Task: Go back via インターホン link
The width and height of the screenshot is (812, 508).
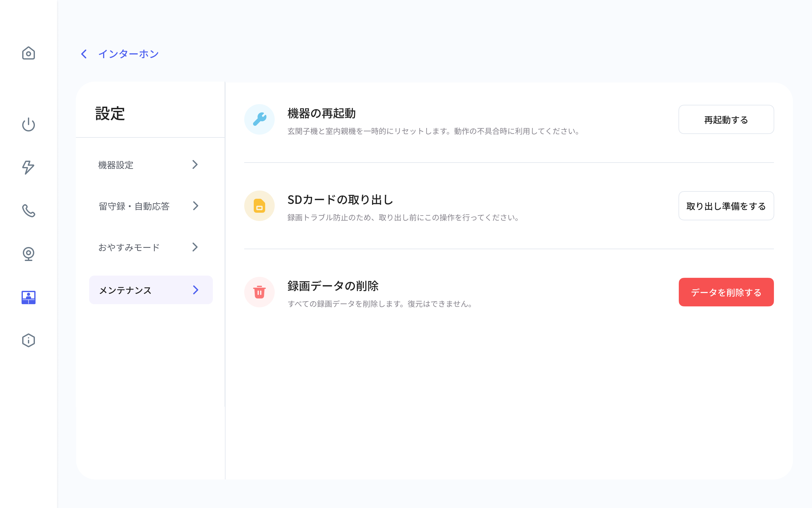Action: (128, 54)
